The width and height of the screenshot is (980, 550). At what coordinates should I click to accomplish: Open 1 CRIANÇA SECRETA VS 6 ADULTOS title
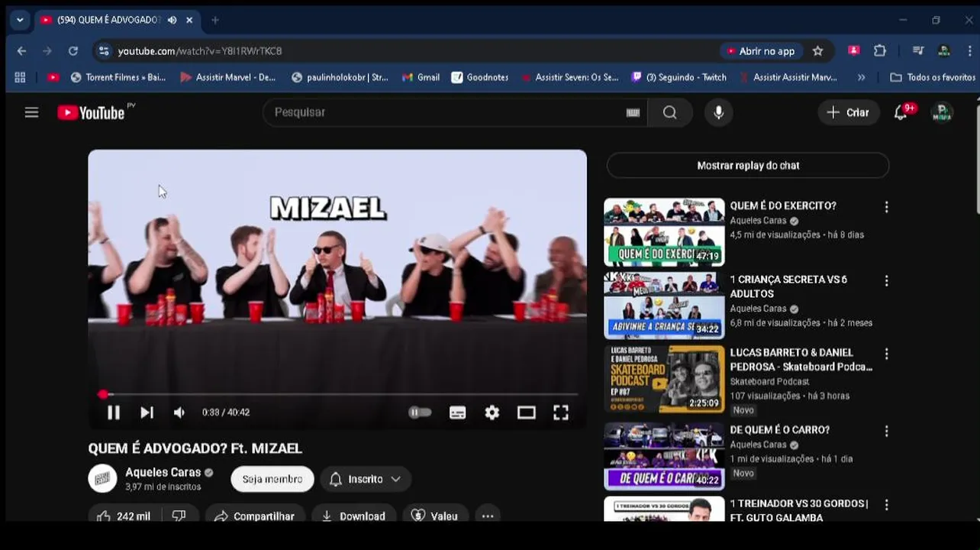[788, 286]
